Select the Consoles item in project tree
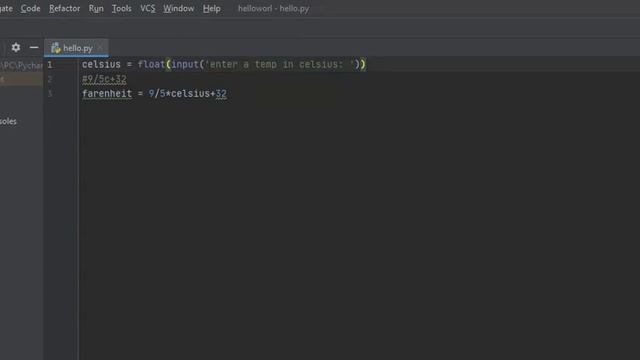 (x=8, y=121)
